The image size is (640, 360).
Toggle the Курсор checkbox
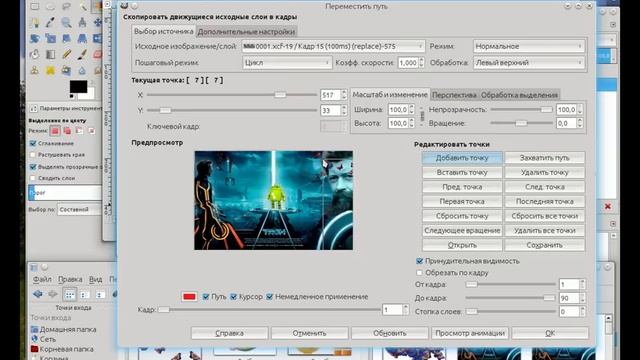click(x=233, y=297)
